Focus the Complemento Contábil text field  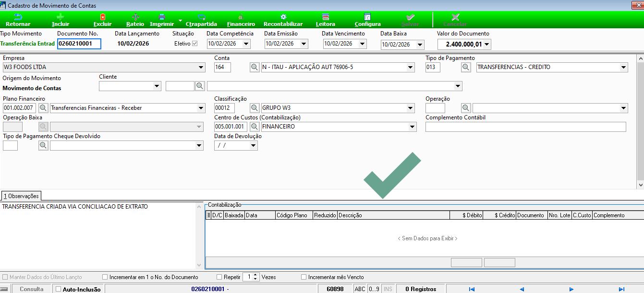coord(526,127)
